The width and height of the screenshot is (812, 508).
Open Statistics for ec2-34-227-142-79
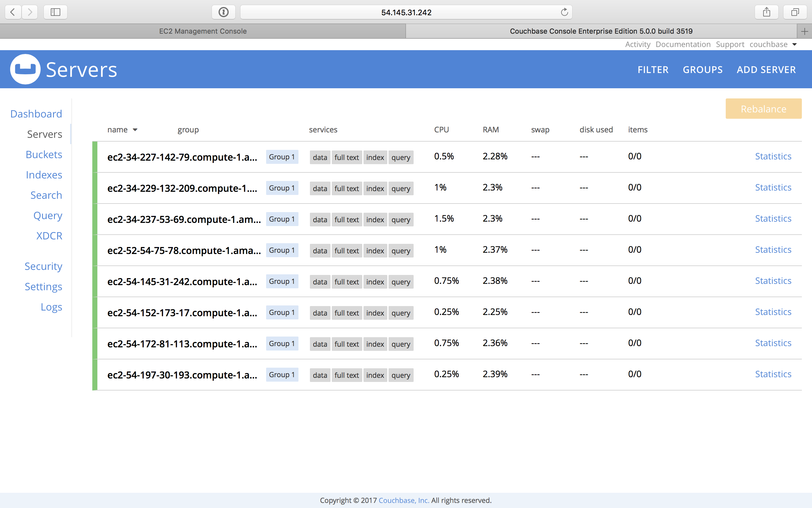pyautogui.click(x=773, y=156)
